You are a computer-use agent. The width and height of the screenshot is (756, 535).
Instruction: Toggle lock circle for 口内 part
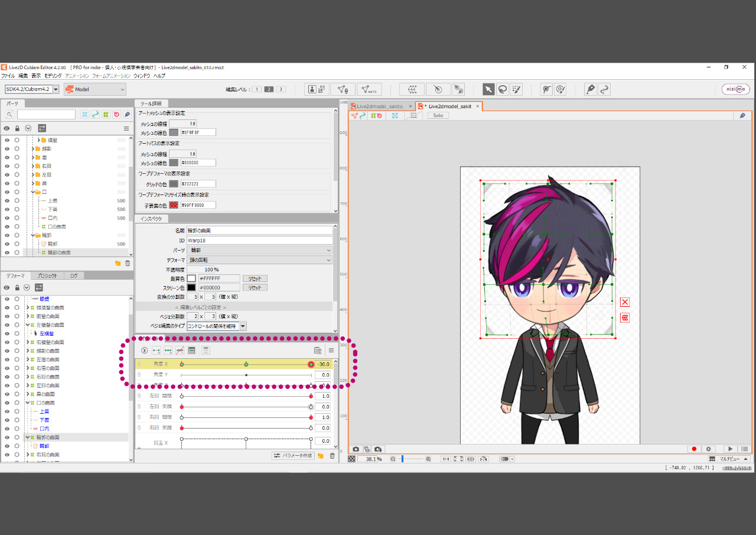pyautogui.click(x=17, y=218)
